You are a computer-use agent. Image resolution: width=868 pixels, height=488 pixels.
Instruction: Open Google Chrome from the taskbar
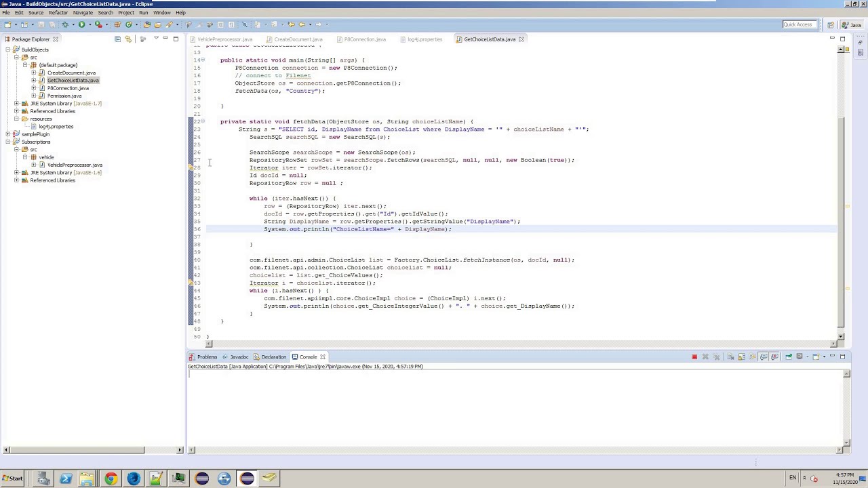tap(111, 479)
